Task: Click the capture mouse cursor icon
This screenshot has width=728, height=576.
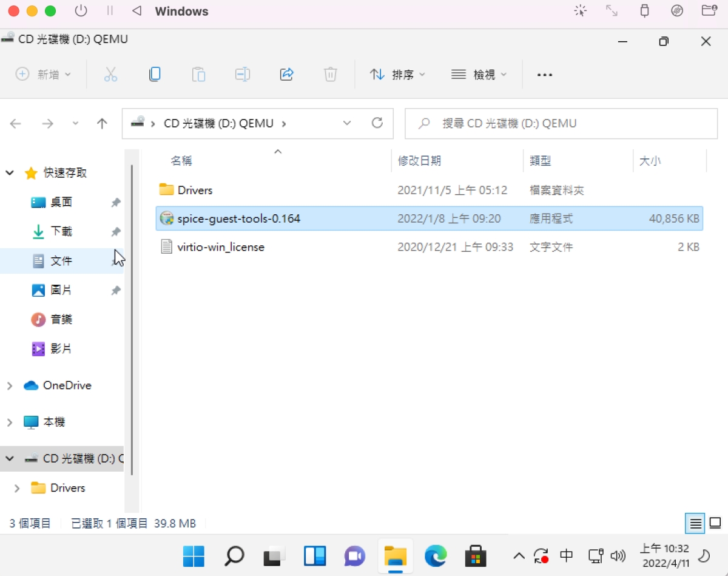Action: (581, 11)
